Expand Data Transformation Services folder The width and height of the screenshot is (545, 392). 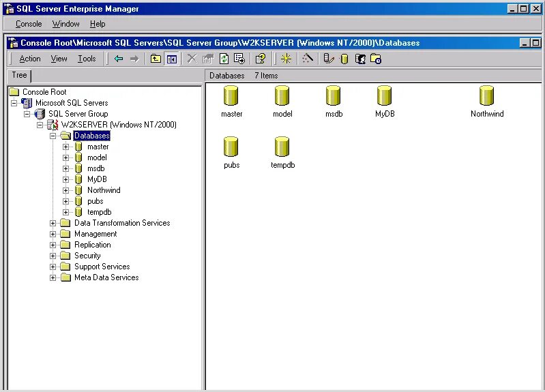(53, 223)
